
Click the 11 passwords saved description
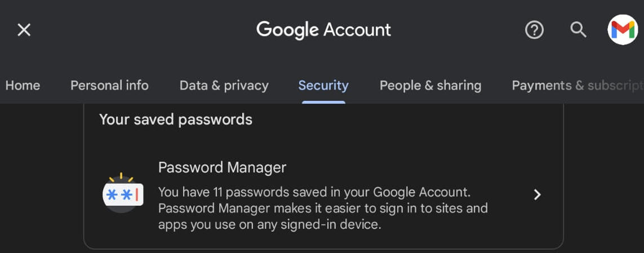(x=314, y=192)
